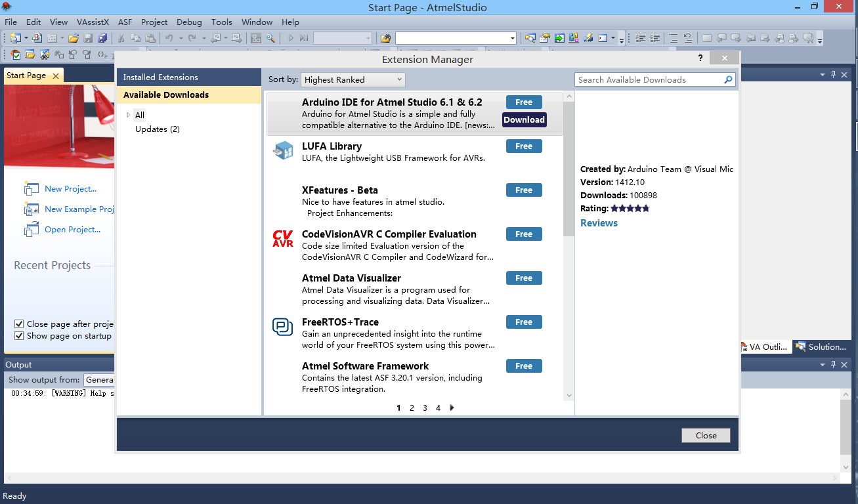Click the Cut scissors toolbar icon
The width and height of the screenshot is (858, 504).
121,38
